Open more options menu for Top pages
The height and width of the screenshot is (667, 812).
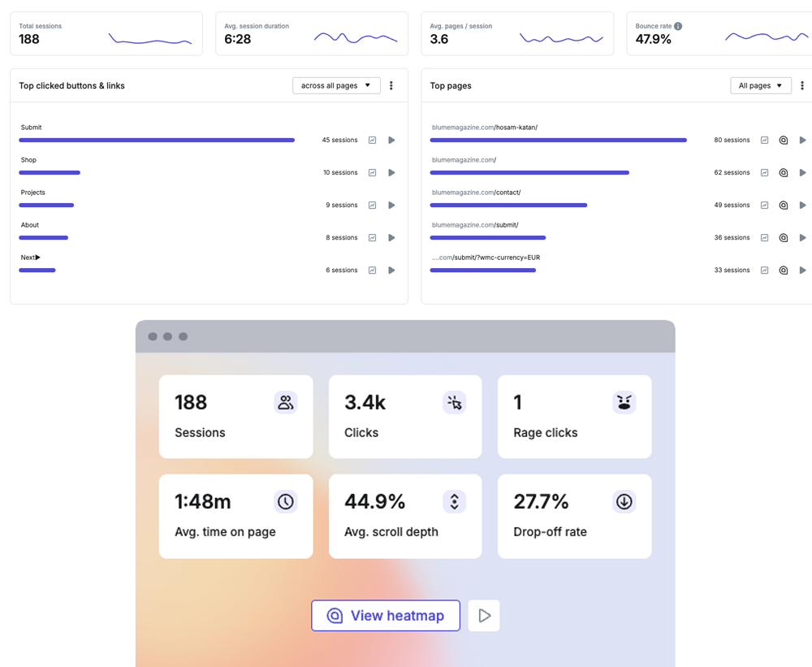click(802, 85)
